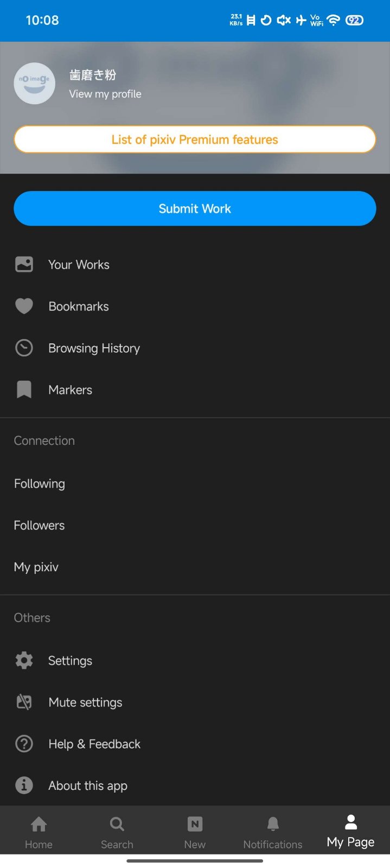The image size is (390, 868).
Task: Open the My pixiv entry
Action: click(x=36, y=567)
